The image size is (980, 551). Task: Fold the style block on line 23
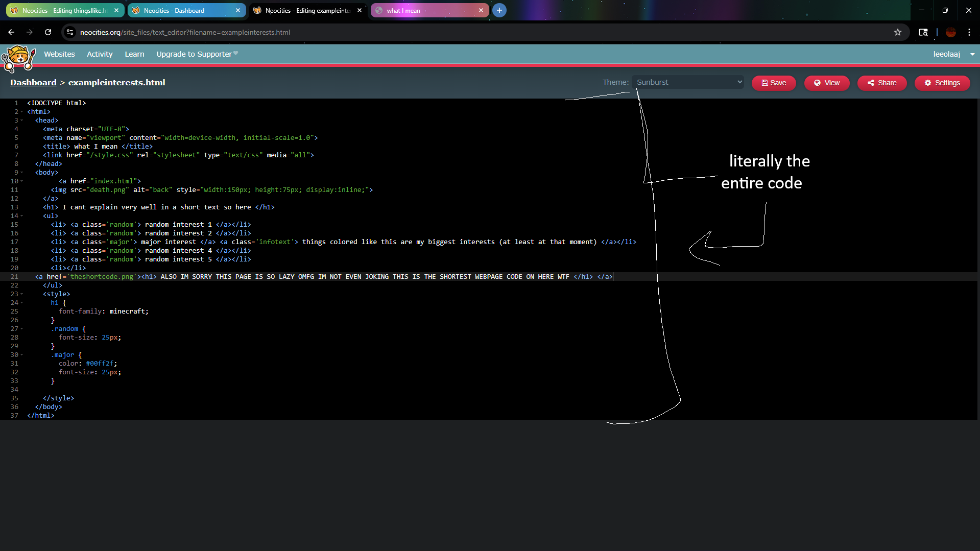tap(22, 294)
